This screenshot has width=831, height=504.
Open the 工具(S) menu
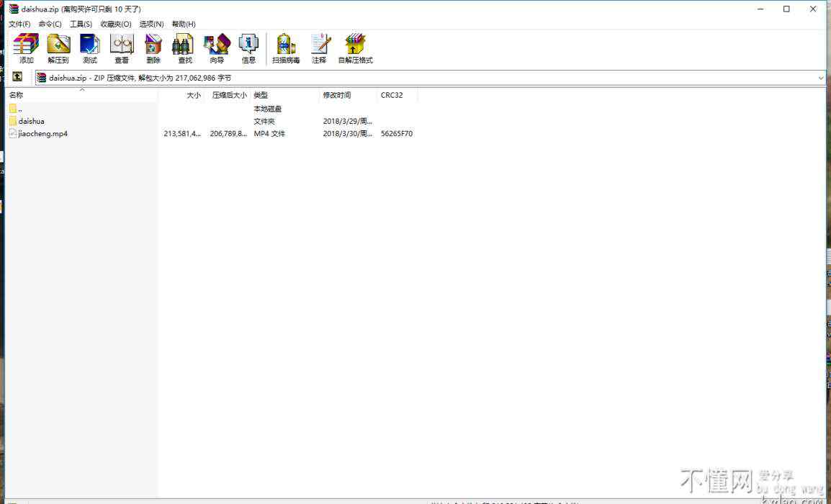coord(81,24)
